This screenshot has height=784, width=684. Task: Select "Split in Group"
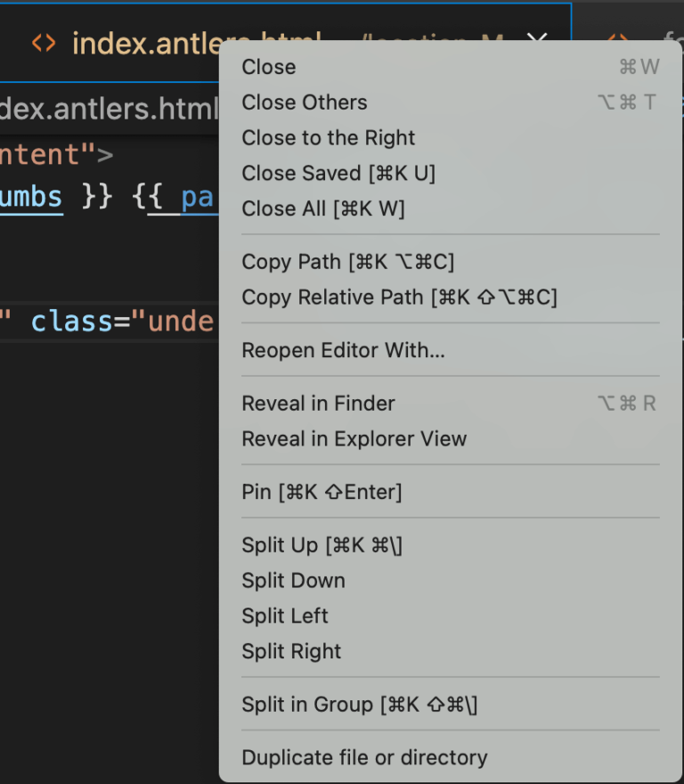pos(359,704)
